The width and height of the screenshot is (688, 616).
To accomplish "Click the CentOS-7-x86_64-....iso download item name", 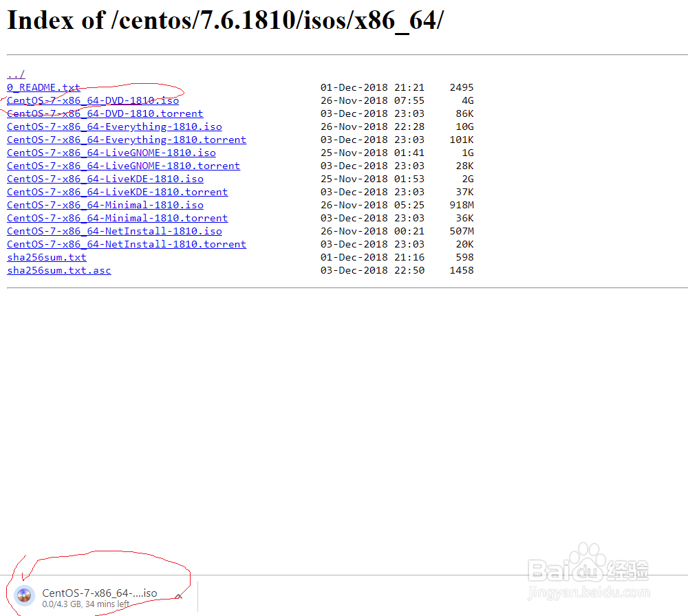I will click(100, 593).
